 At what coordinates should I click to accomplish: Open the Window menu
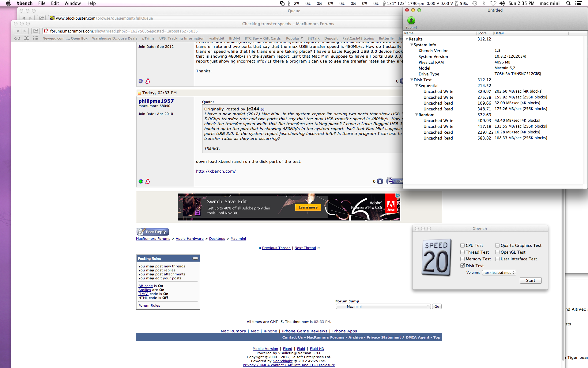[x=72, y=3]
